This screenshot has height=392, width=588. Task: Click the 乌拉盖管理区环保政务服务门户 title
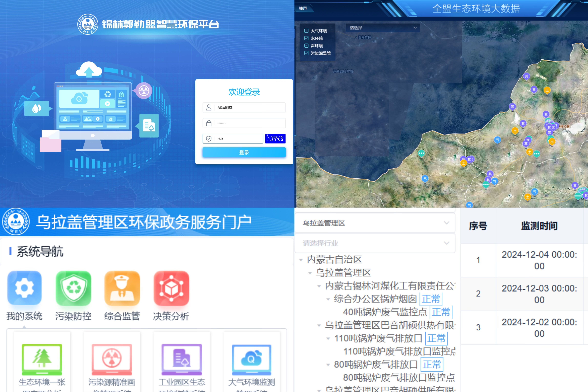[x=144, y=222]
